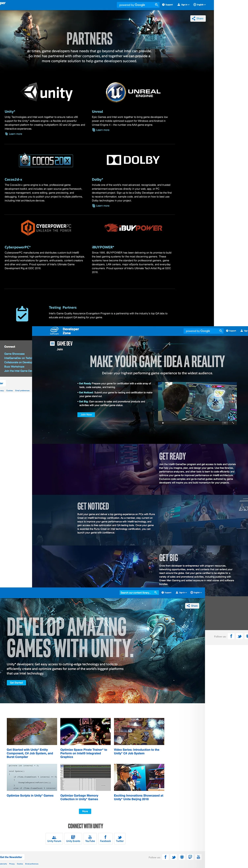The height and width of the screenshot is (868, 248).
Task: Click GitHub icon in Unity page footer
Action: coord(182,857)
